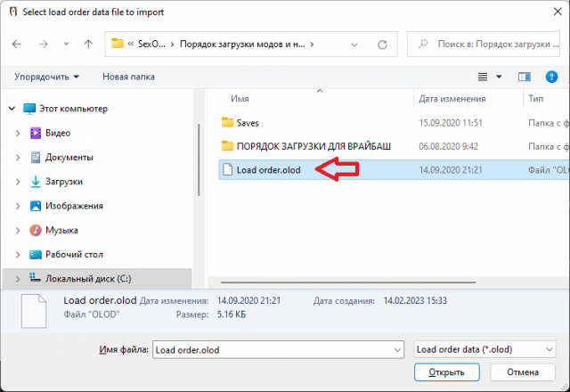
Task: Click the Up one level arrow
Action: [x=87, y=44]
